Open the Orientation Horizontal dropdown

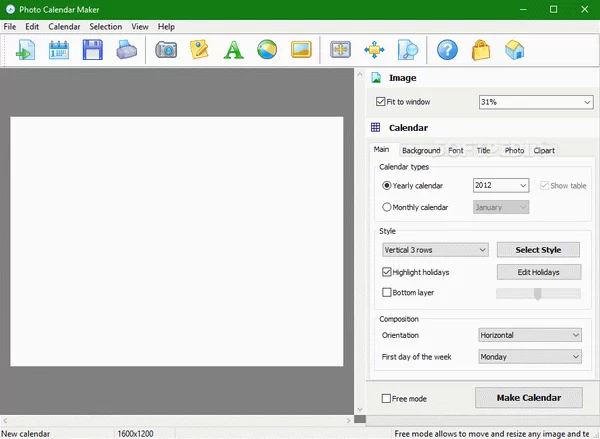tap(530, 335)
